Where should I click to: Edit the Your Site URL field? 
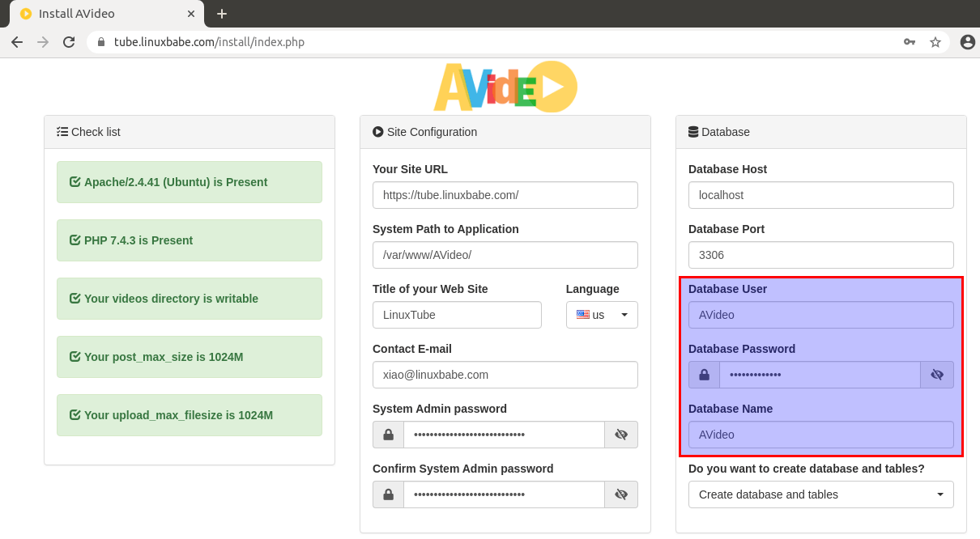(x=505, y=195)
